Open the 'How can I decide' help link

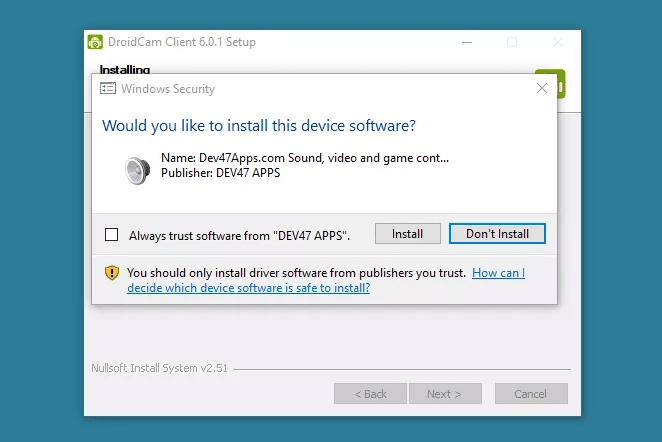tap(326, 280)
